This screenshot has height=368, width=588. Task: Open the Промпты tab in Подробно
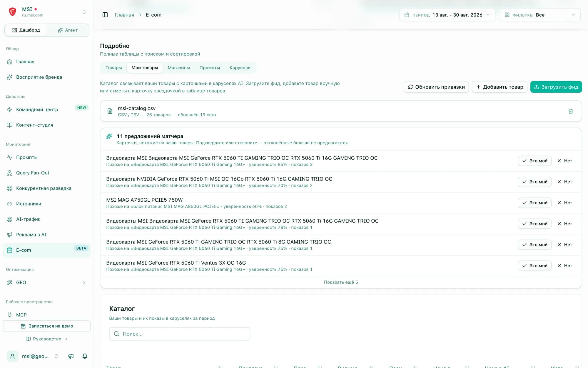click(210, 68)
